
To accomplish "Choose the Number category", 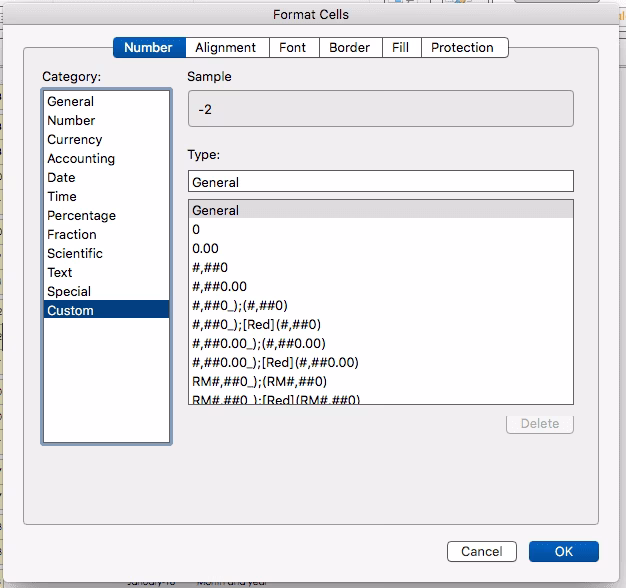I will [x=106, y=121].
